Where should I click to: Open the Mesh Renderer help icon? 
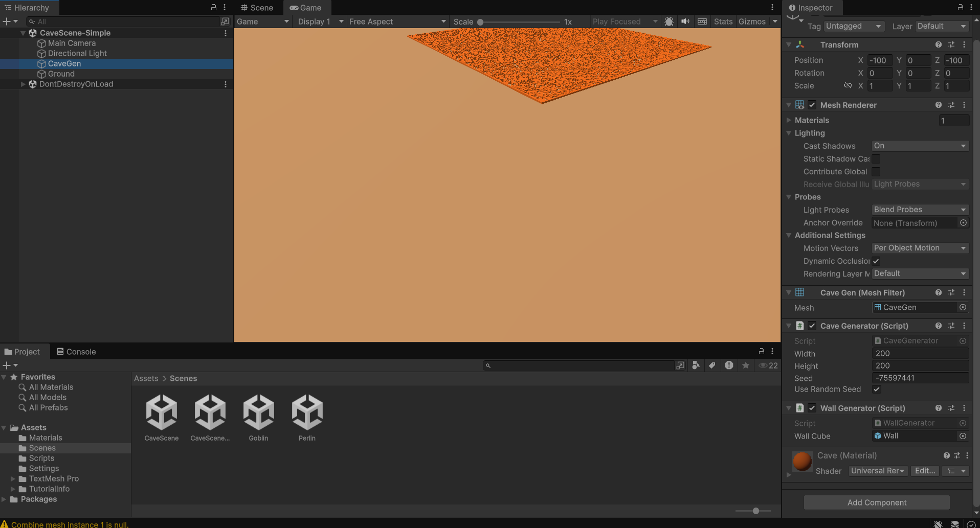coord(938,105)
